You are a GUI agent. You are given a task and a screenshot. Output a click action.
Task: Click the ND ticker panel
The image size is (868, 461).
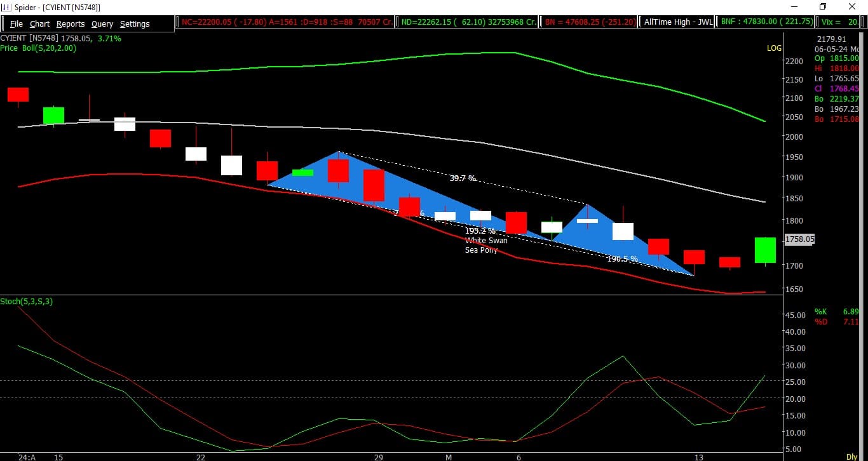click(x=468, y=22)
